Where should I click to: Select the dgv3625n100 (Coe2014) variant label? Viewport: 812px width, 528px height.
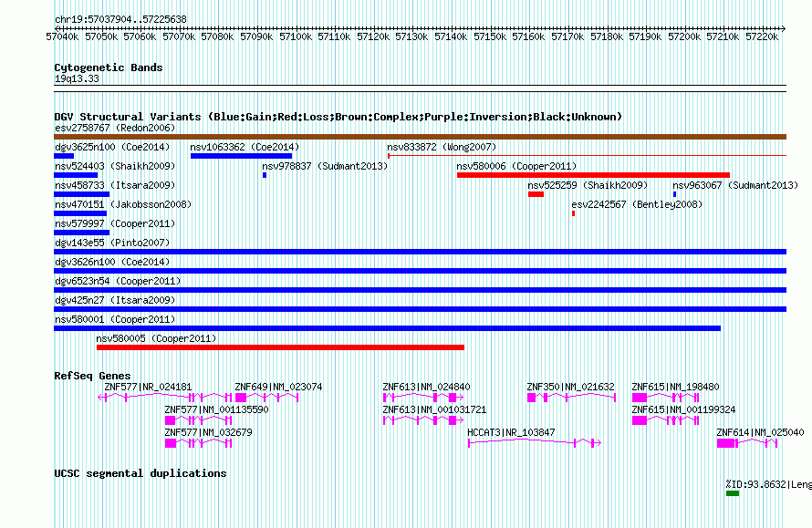pyautogui.click(x=112, y=147)
